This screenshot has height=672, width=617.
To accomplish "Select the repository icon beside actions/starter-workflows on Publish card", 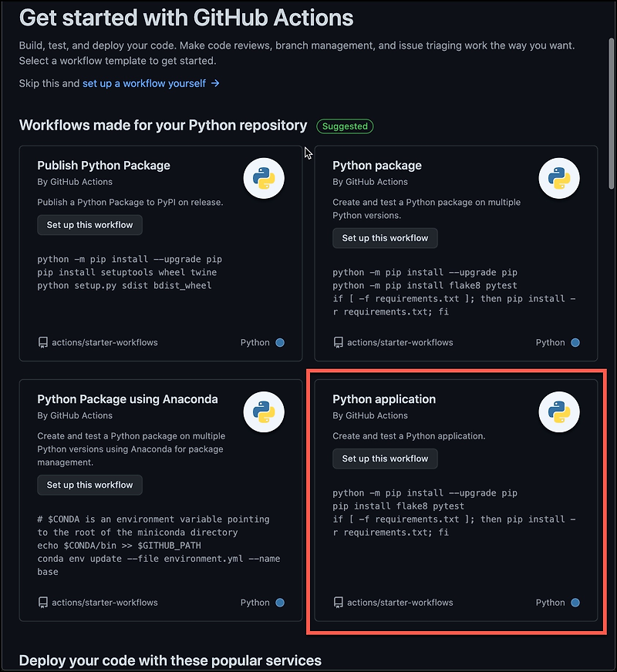I will click(x=42, y=342).
